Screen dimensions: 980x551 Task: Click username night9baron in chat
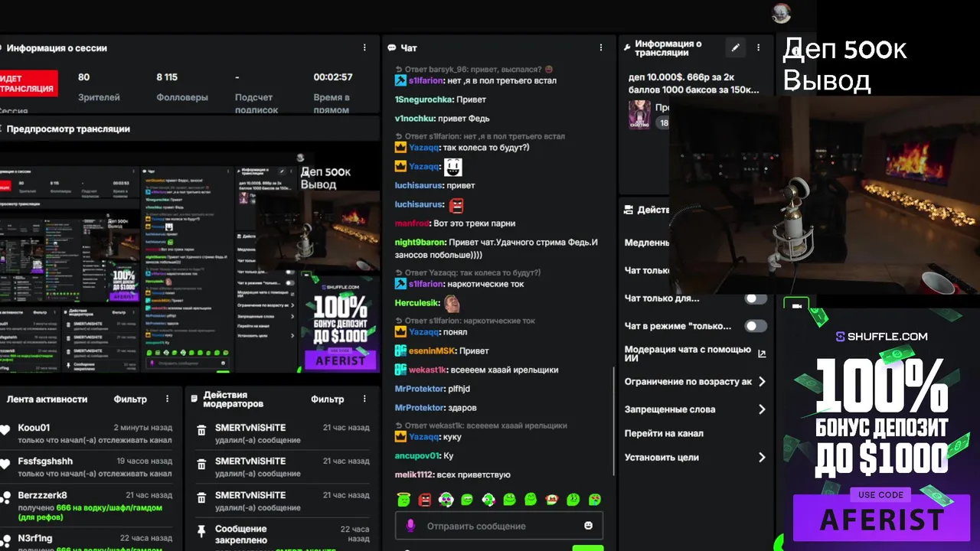click(x=420, y=243)
